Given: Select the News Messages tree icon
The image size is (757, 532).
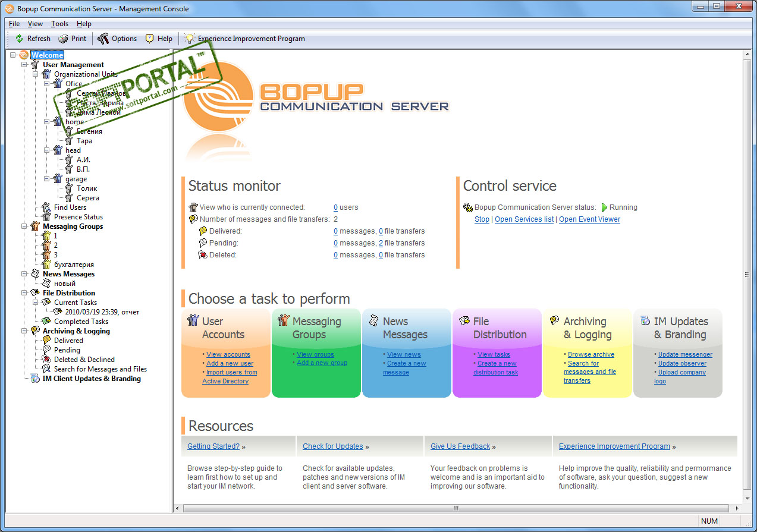Looking at the screenshot, I should point(35,274).
